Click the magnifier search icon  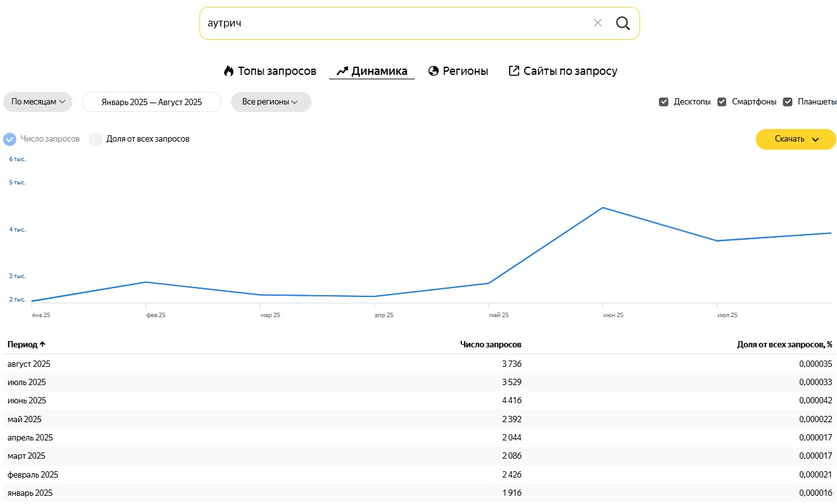click(x=622, y=23)
